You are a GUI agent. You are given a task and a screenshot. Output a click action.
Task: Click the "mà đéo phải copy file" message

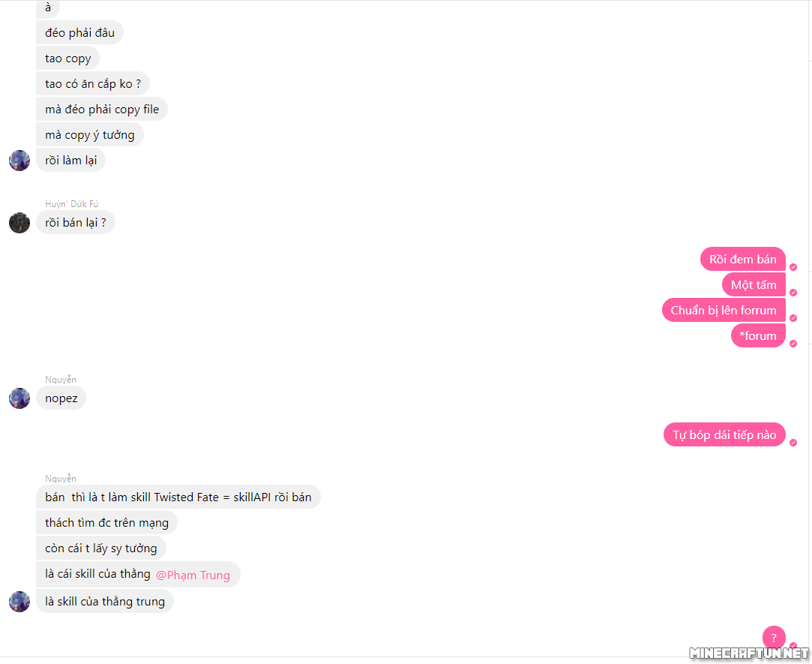pyautogui.click(x=102, y=110)
